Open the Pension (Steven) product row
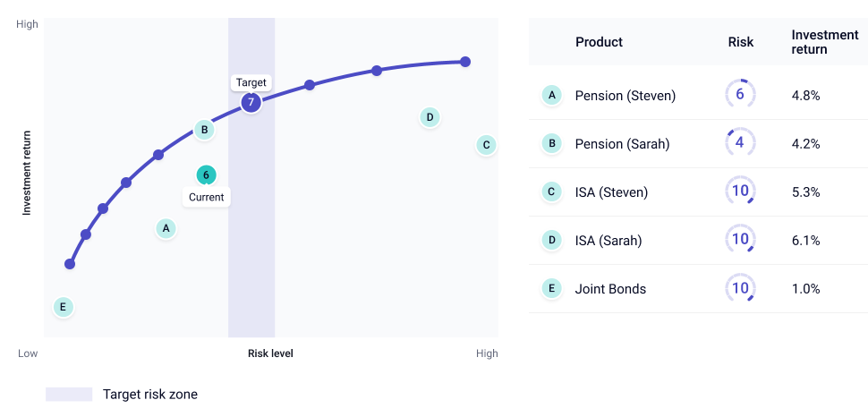 pyautogui.click(x=698, y=96)
